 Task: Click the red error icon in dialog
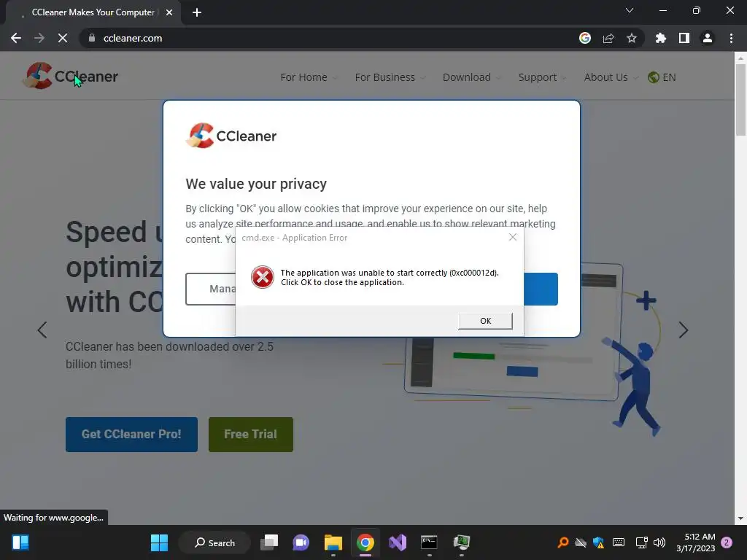click(263, 277)
